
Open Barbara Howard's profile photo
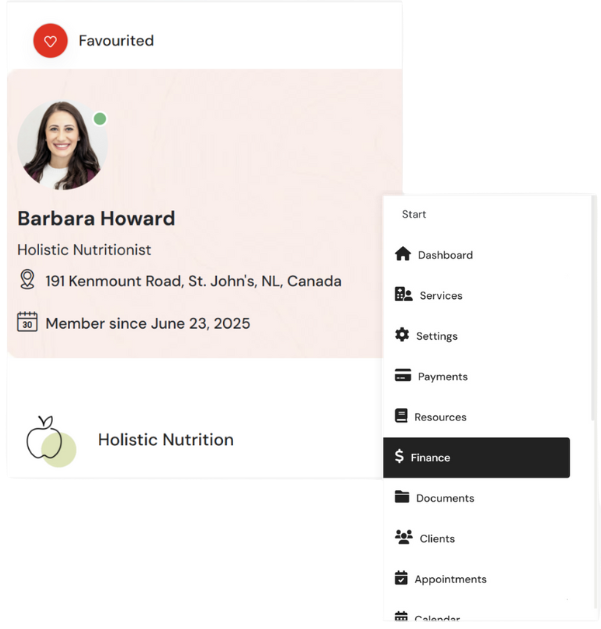point(62,145)
